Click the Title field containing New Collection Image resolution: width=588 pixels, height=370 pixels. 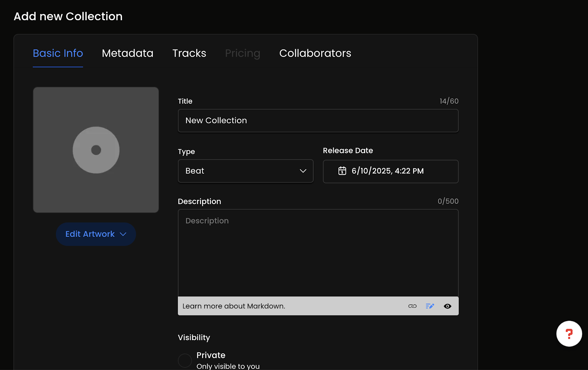(x=318, y=121)
